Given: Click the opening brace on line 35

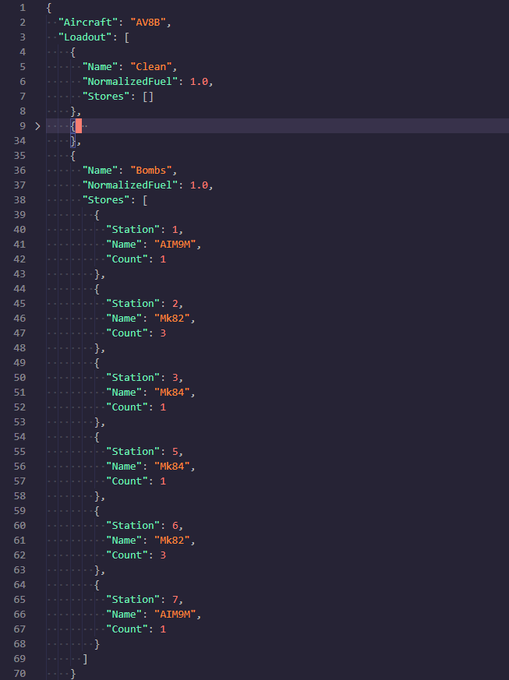Looking at the screenshot, I should click(73, 156).
